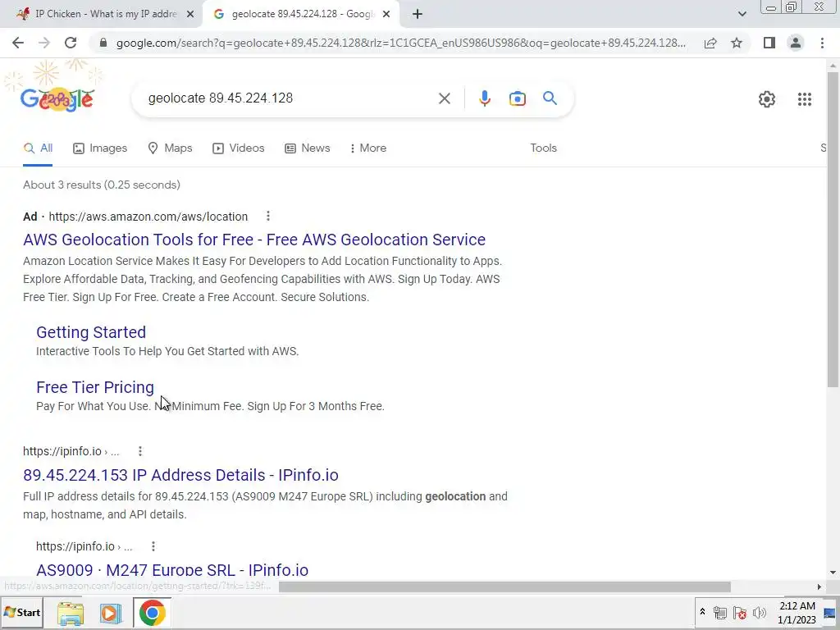
Task: Open the network status tray icon
Action: (720, 613)
